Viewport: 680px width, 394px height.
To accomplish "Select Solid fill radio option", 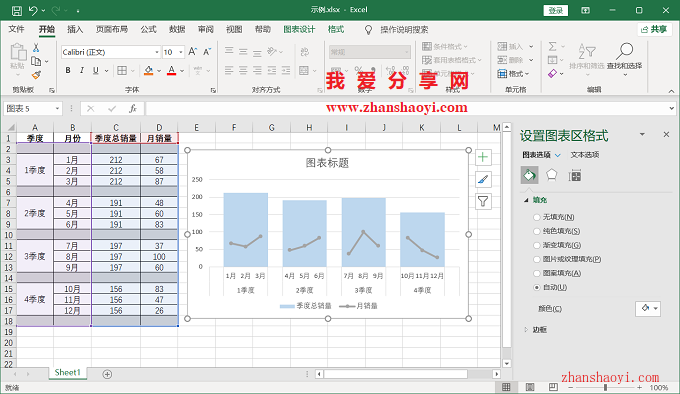I will [537, 231].
